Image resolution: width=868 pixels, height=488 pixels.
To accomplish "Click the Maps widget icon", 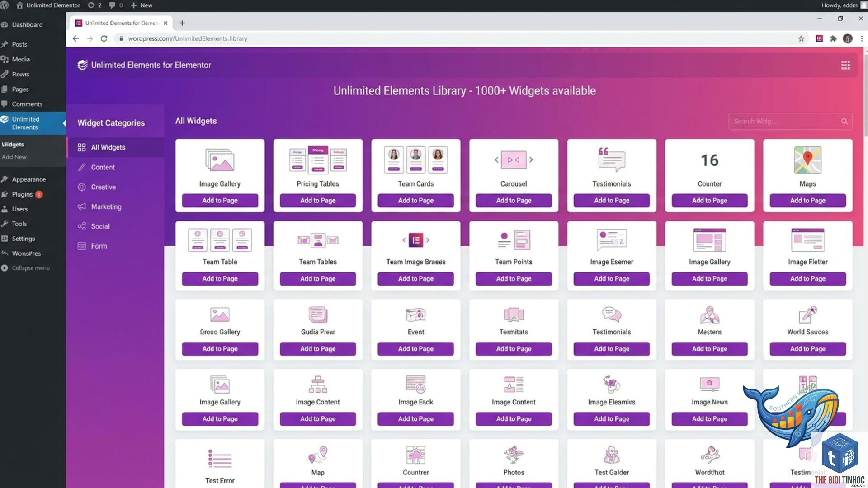I will [x=807, y=160].
